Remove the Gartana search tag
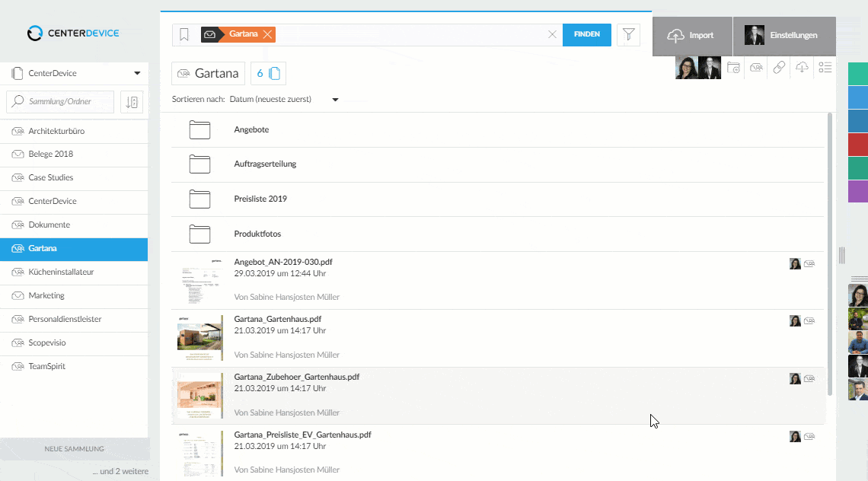This screenshot has width=868, height=481. coord(268,34)
